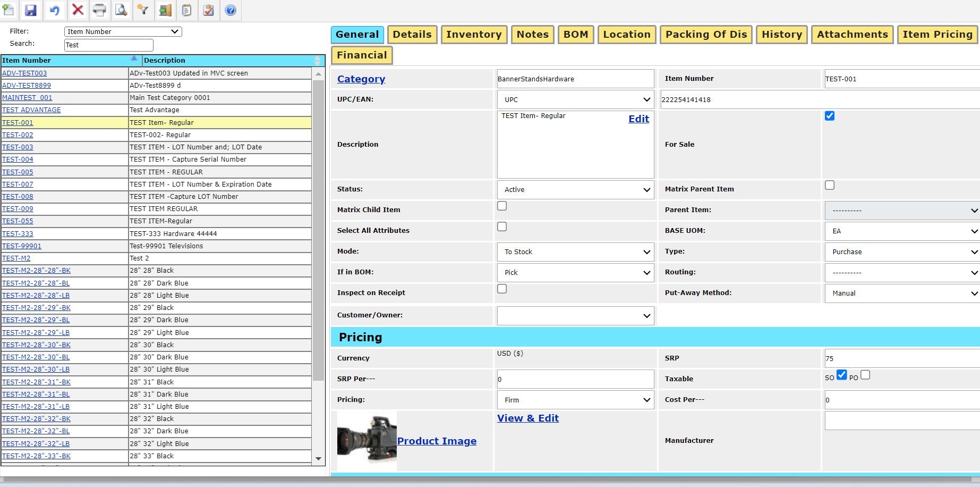
Task: Open the Put-Away Method dropdown
Action: point(901,293)
